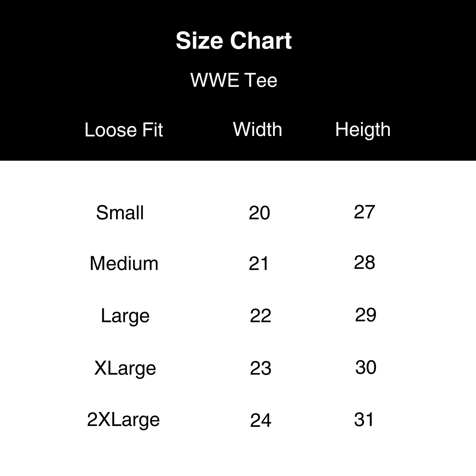The width and height of the screenshot is (476, 476).
Task: Select the Medium width value 21
Action: click(x=259, y=264)
